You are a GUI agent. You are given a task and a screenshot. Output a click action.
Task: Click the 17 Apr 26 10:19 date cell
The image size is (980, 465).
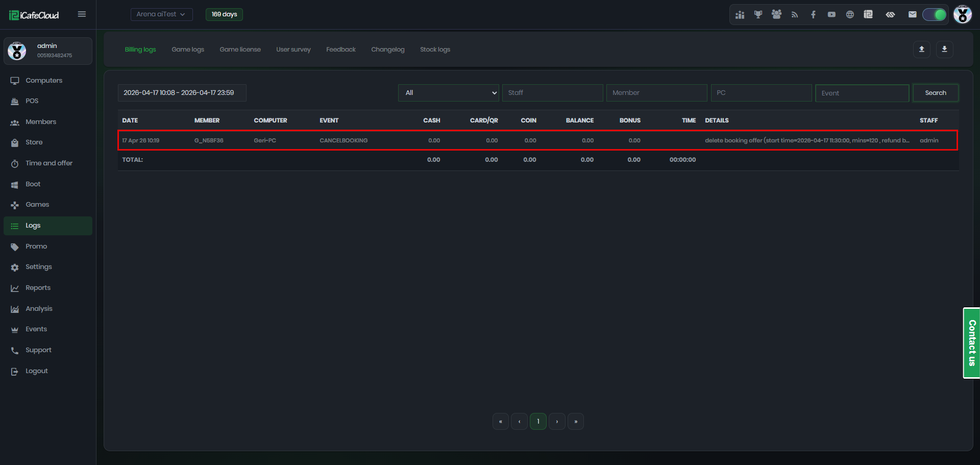[141, 140]
